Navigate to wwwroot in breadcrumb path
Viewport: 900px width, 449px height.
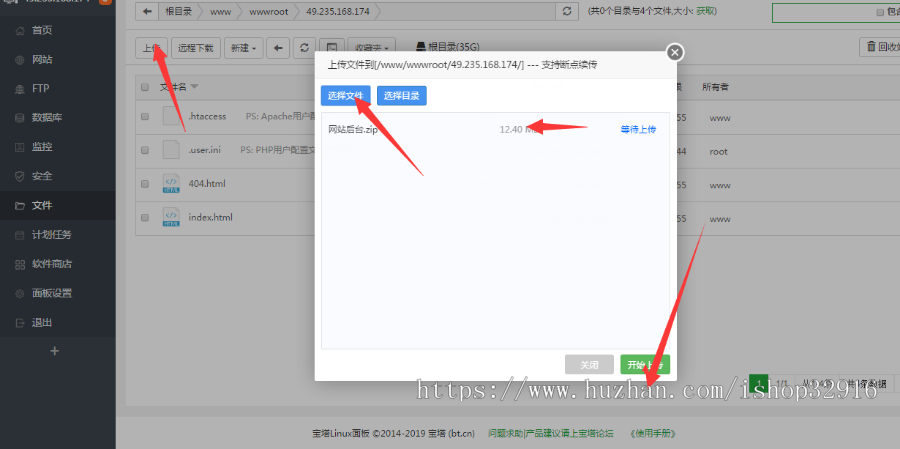click(269, 11)
